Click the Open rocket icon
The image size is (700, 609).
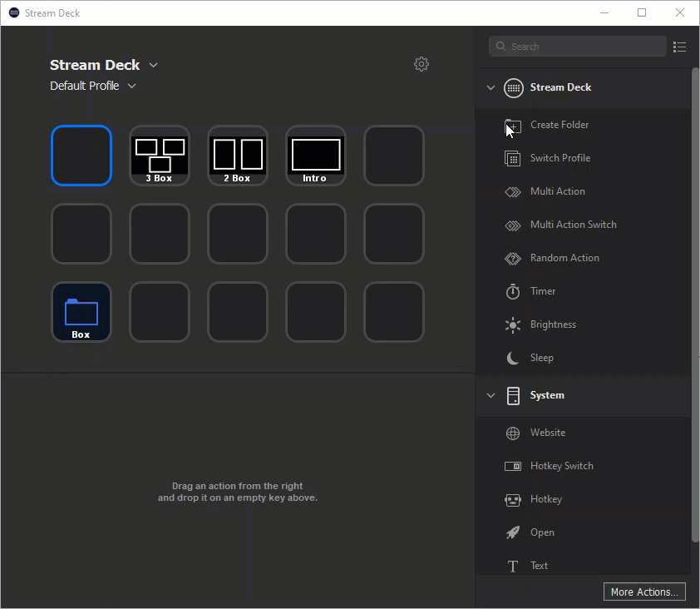pos(512,532)
